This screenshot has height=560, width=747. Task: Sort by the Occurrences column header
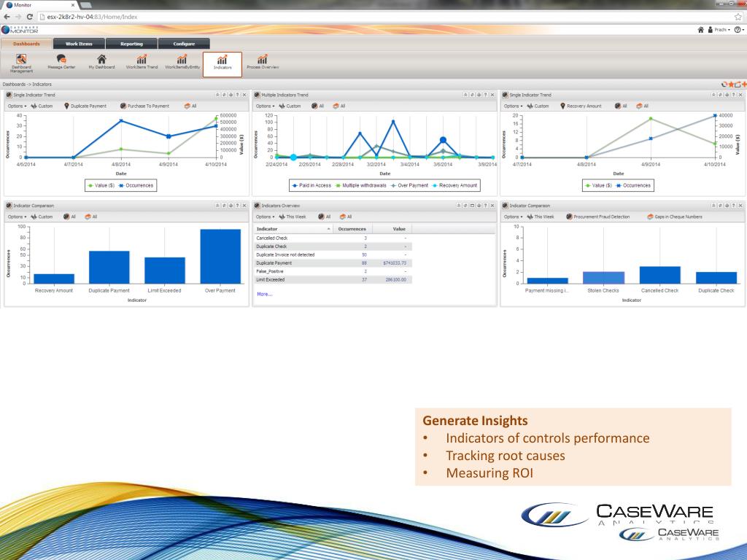tap(352, 229)
